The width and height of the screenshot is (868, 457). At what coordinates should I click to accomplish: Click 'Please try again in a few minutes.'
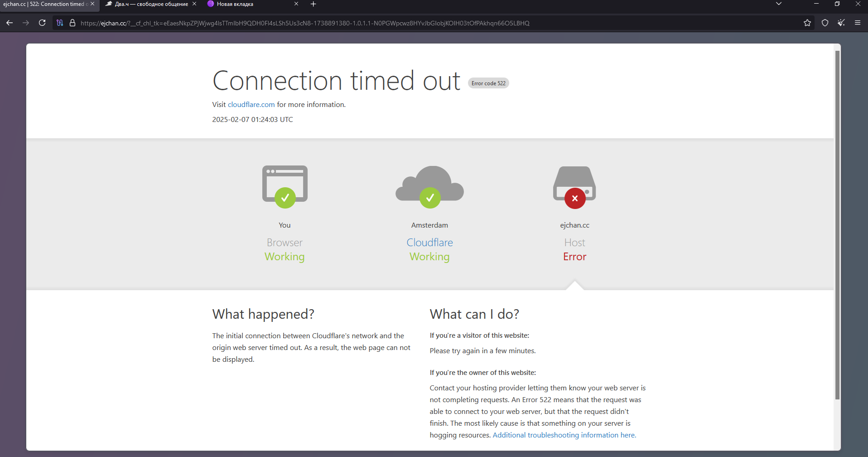482,351
